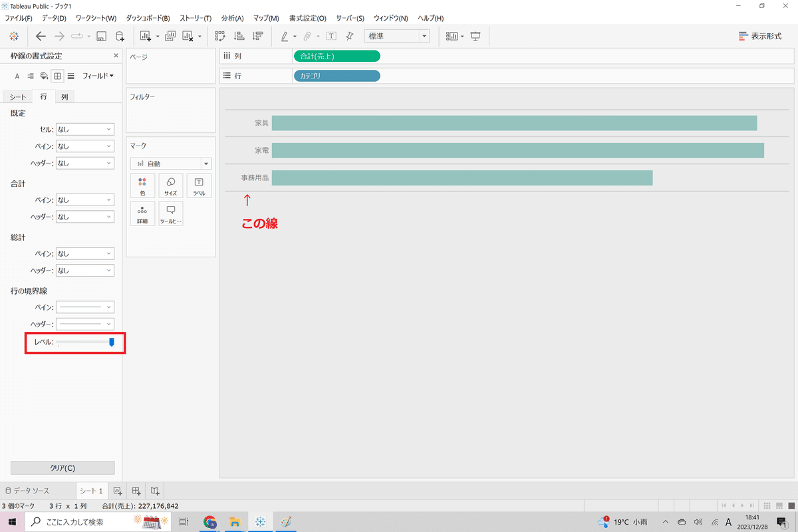Select the borders format icon
The image size is (798, 532).
[x=58, y=76]
